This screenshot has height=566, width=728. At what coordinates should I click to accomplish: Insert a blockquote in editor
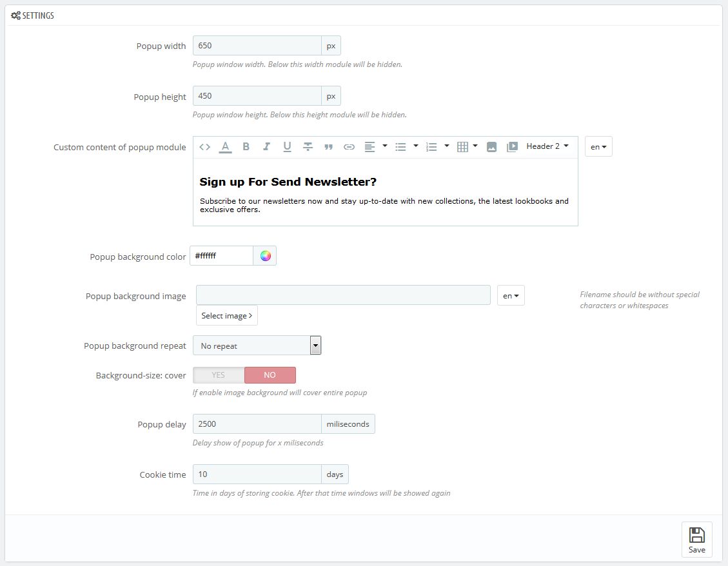point(328,147)
